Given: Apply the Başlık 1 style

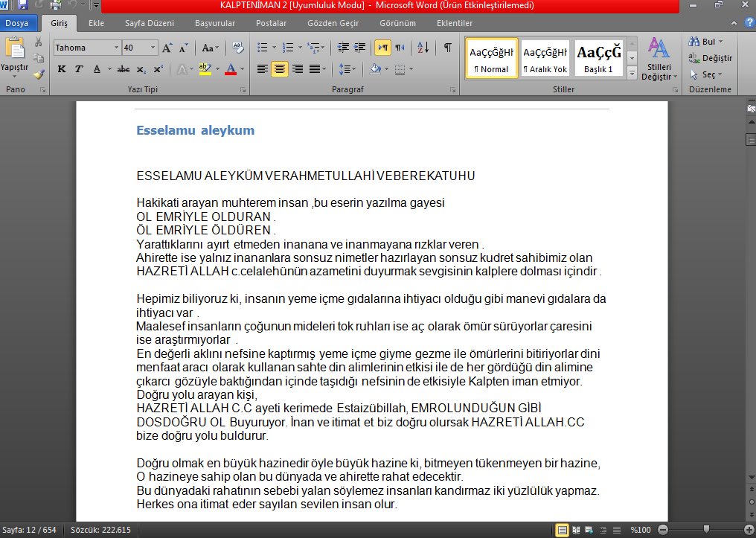Looking at the screenshot, I should [x=598, y=60].
